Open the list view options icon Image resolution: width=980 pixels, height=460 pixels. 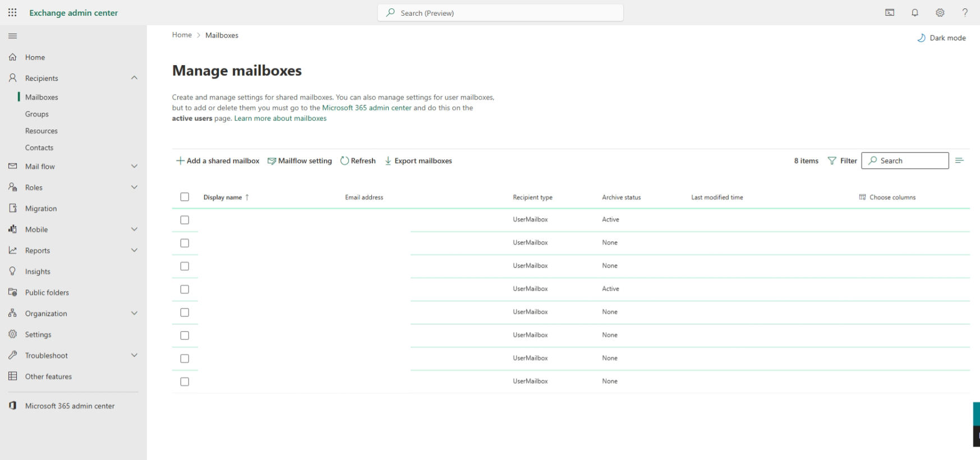click(x=959, y=160)
